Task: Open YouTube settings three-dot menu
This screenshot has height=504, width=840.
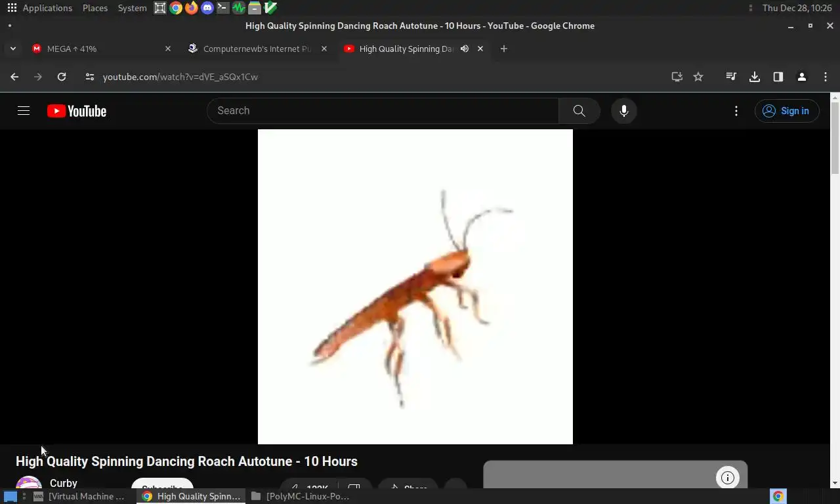Action: coord(736,111)
